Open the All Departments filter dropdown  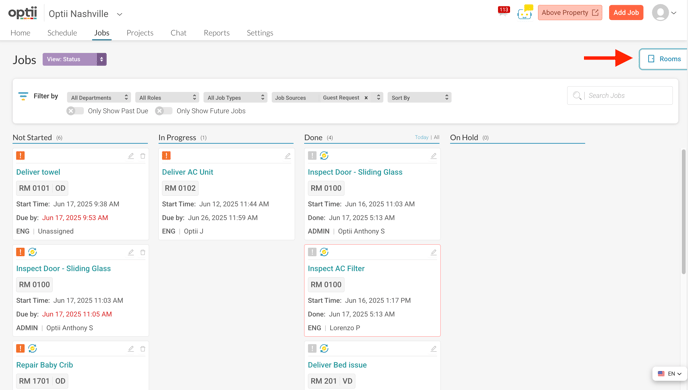pyautogui.click(x=99, y=97)
